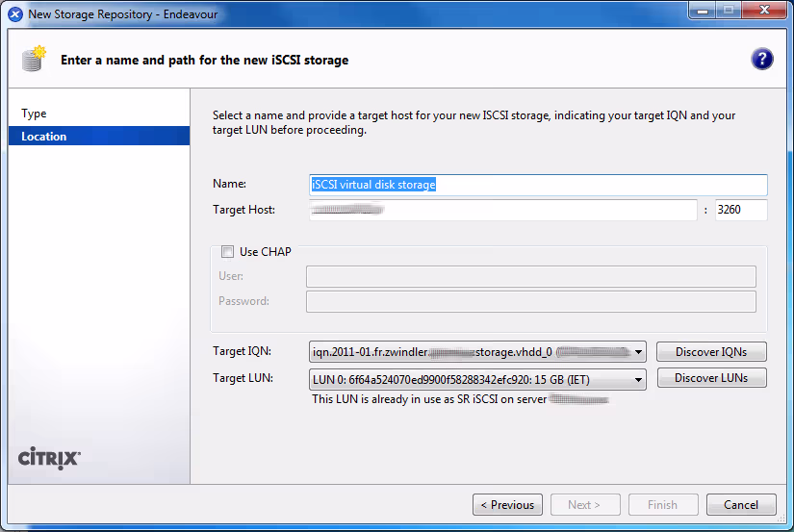This screenshot has height=532, width=794.
Task: Select the Type step in sidebar
Action: [34, 114]
